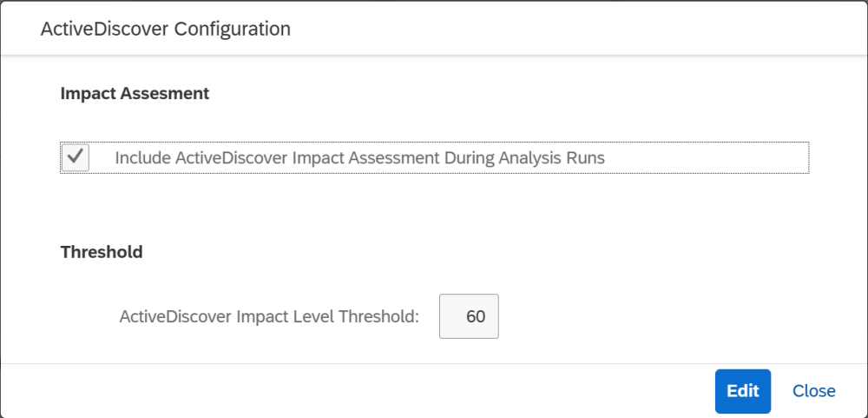Click the "Threshold" section heading
The width and height of the screenshot is (868, 418).
point(102,253)
